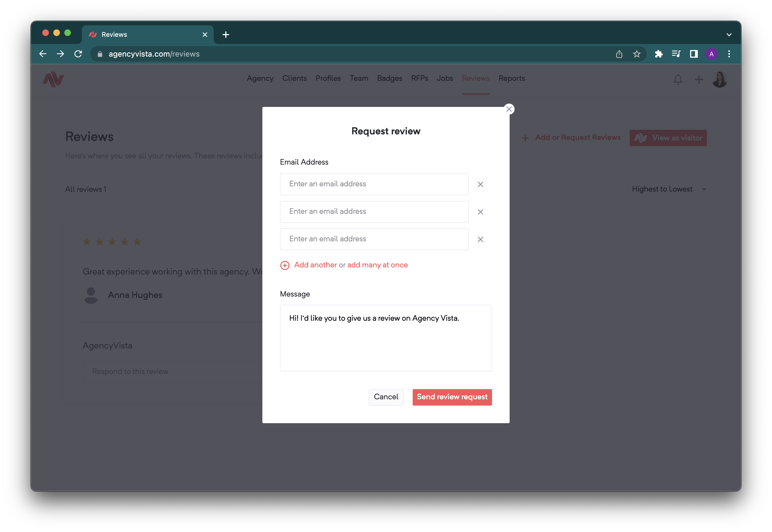The image size is (772, 532).
Task: Toggle the browser side panel
Action: coord(693,54)
